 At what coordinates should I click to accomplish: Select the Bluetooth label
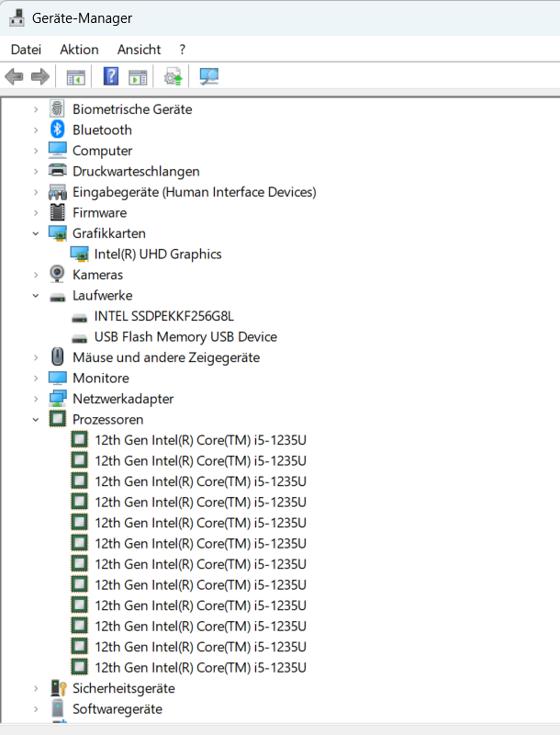(102, 130)
